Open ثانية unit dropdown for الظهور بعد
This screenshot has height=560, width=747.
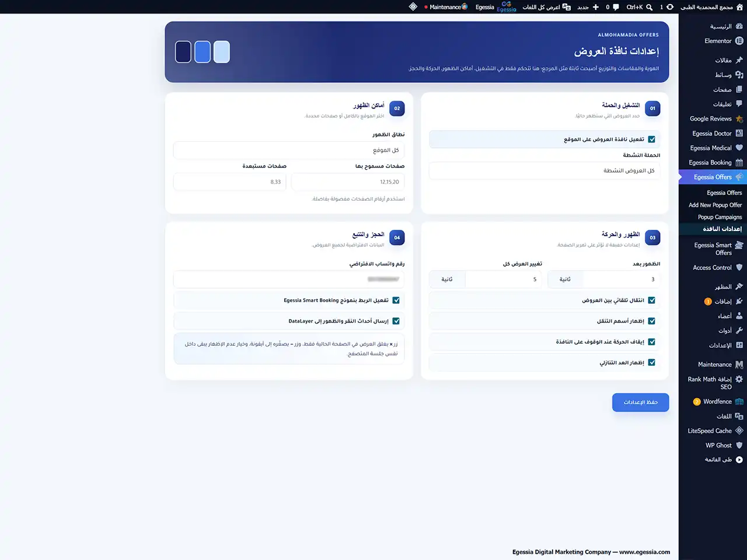565,279
